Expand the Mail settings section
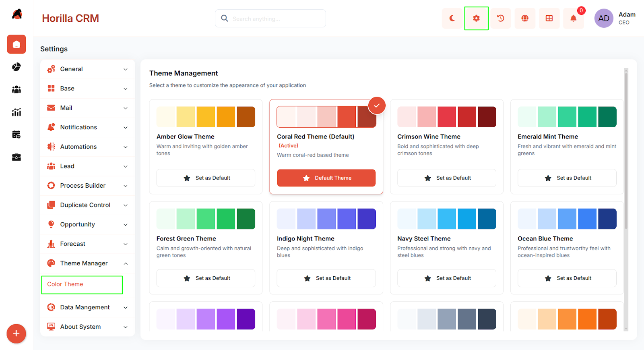644x350 pixels. [x=88, y=108]
